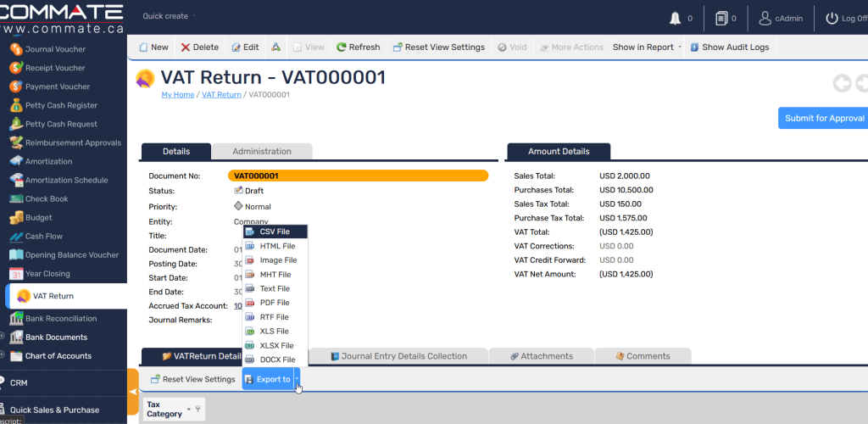The width and height of the screenshot is (868, 424).
Task: Go to previous record arrow
Action: (x=842, y=84)
